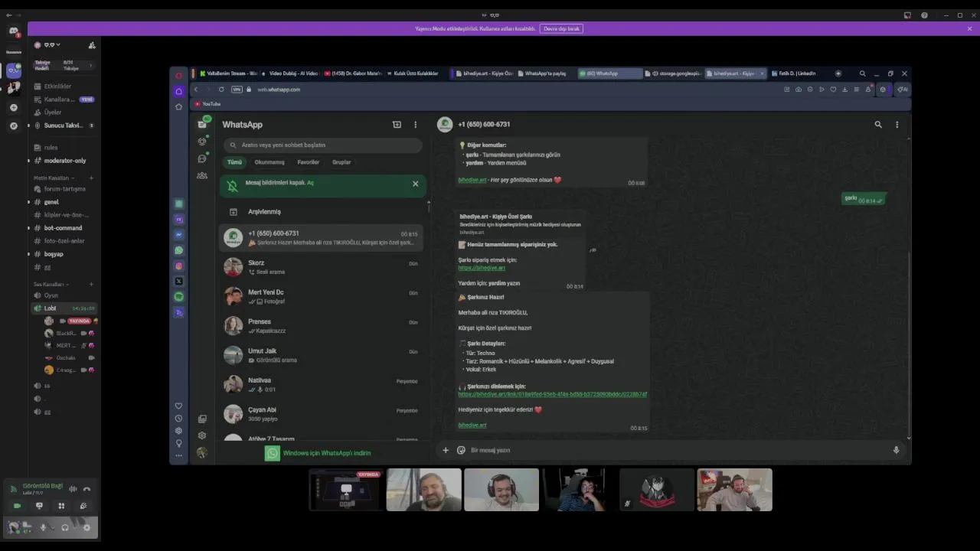Open Discord activities button
Image resolution: width=980 pixels, height=551 pixels.
point(61,506)
